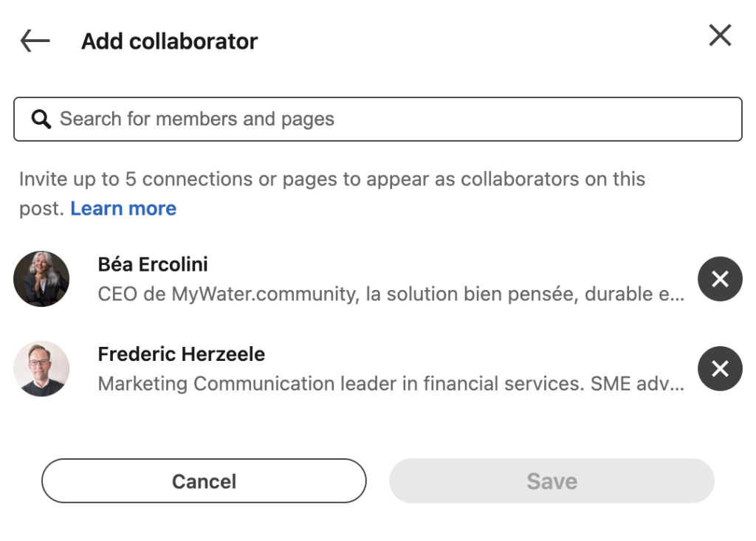Viewport: 756px width, 541px height.
Task: Click Frederic Herzeele's profile photo
Action: pos(41,368)
